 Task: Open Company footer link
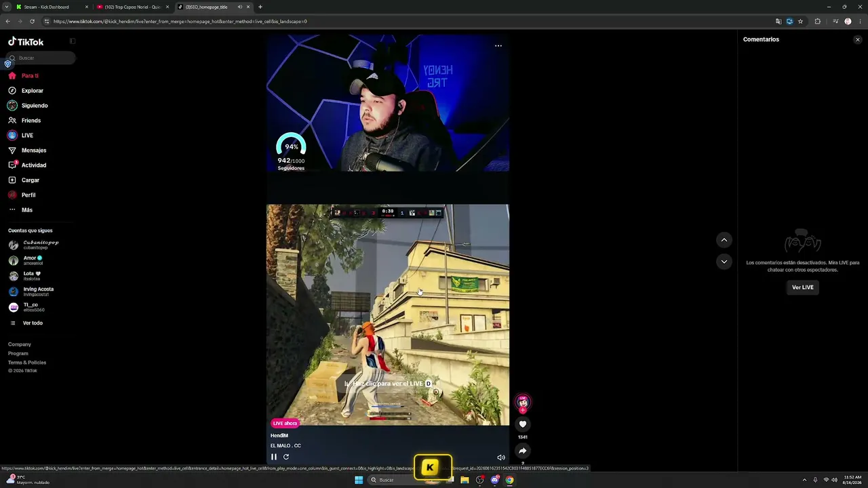pyautogui.click(x=20, y=344)
